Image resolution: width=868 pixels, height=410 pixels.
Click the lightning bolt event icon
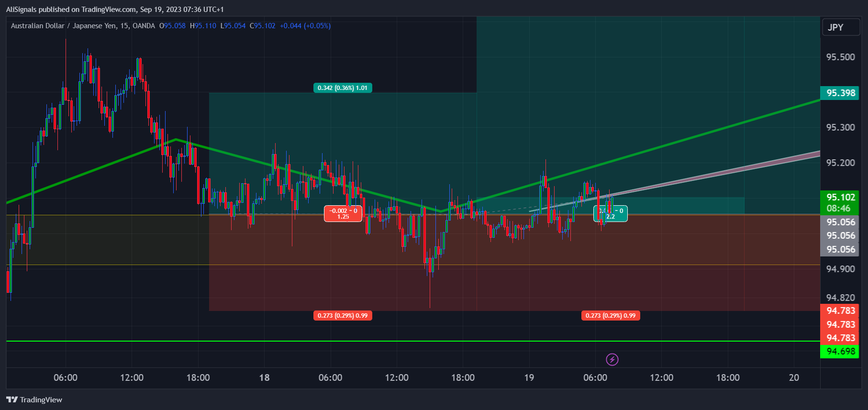612,359
